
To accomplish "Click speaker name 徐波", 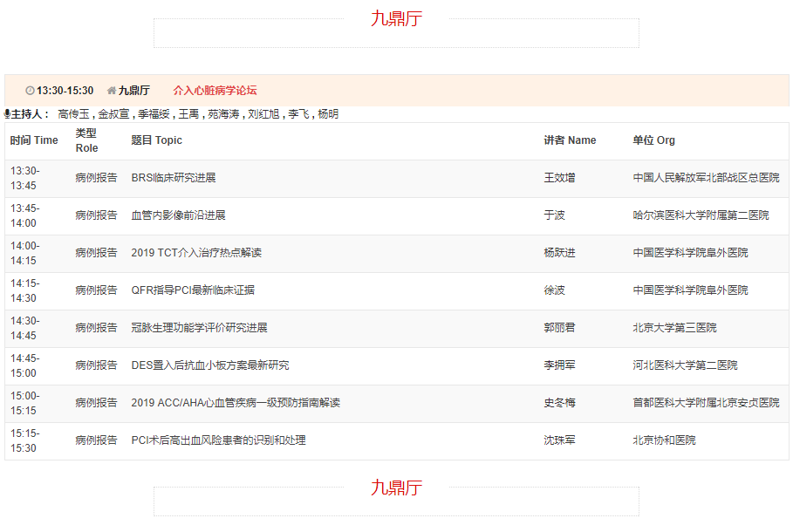I will pyautogui.click(x=554, y=290).
